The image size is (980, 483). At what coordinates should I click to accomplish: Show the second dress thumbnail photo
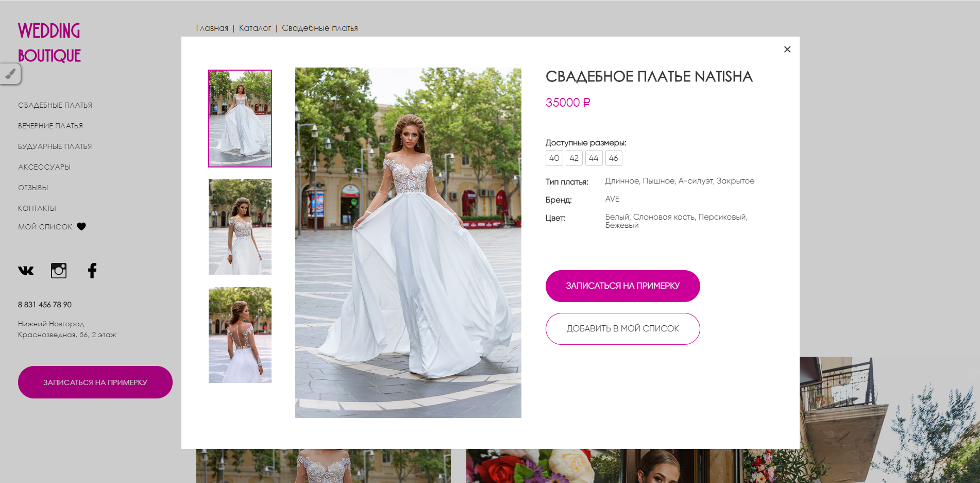click(240, 227)
